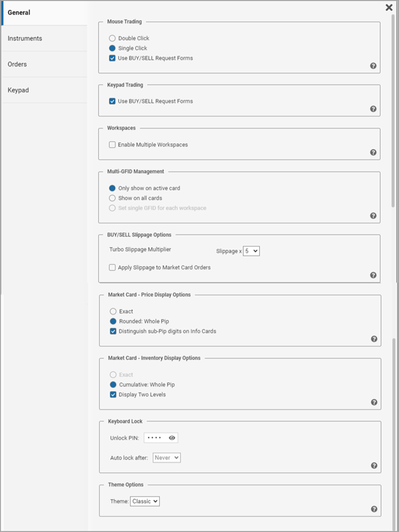Open help for Keypad Trading section

tap(373, 109)
